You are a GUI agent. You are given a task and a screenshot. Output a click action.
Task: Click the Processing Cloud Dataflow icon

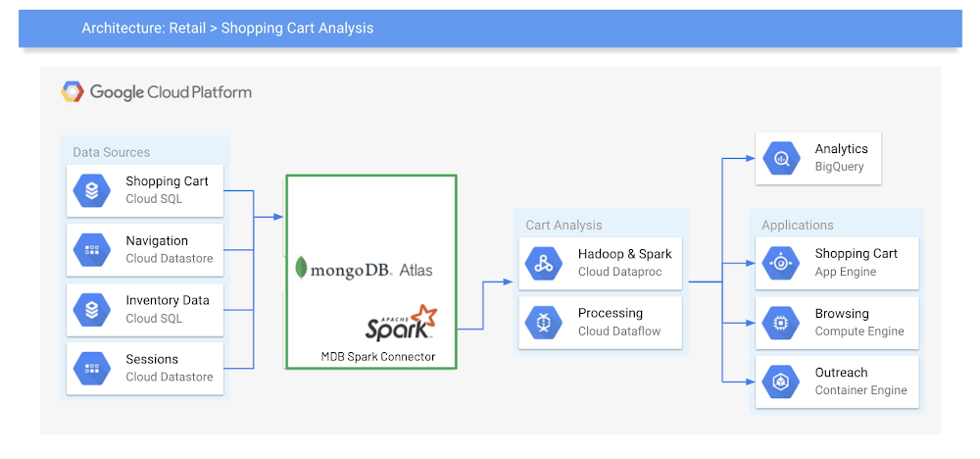coord(544,323)
